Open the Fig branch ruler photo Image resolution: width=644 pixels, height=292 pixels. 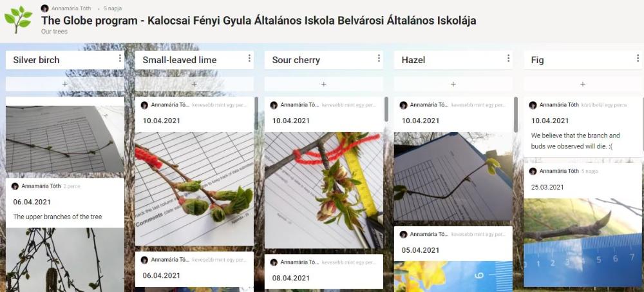click(582, 242)
